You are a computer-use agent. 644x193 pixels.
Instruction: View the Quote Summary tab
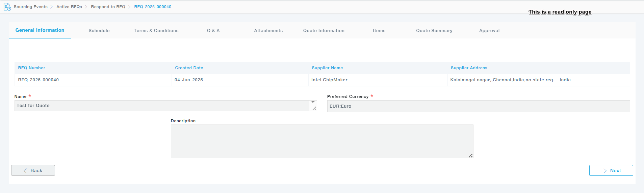click(x=434, y=31)
